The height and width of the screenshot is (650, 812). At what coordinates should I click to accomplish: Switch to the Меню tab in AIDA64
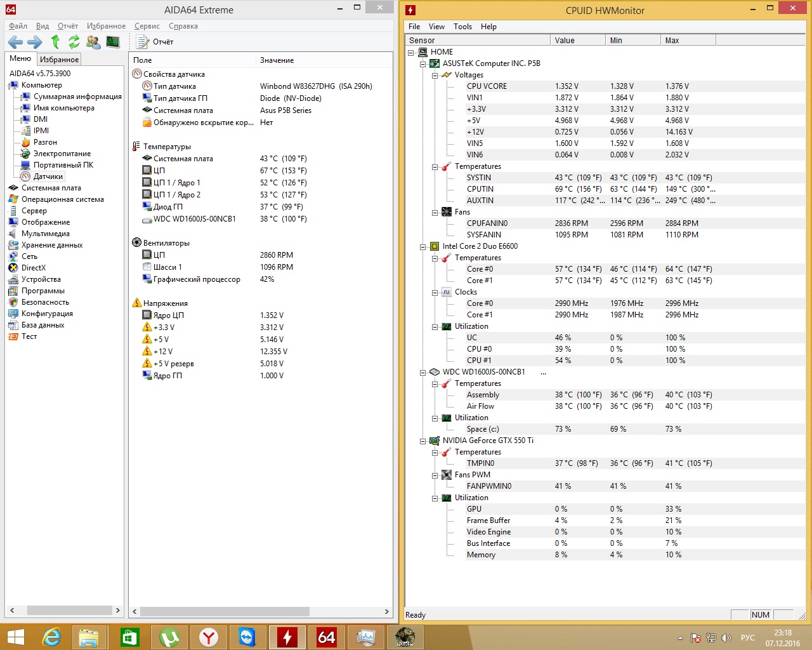point(20,58)
